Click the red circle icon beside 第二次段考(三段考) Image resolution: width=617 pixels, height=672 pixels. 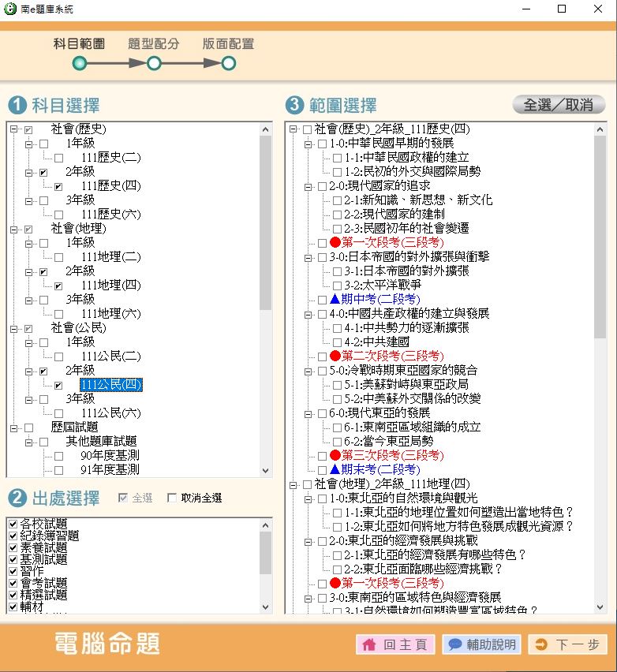pyautogui.click(x=335, y=356)
